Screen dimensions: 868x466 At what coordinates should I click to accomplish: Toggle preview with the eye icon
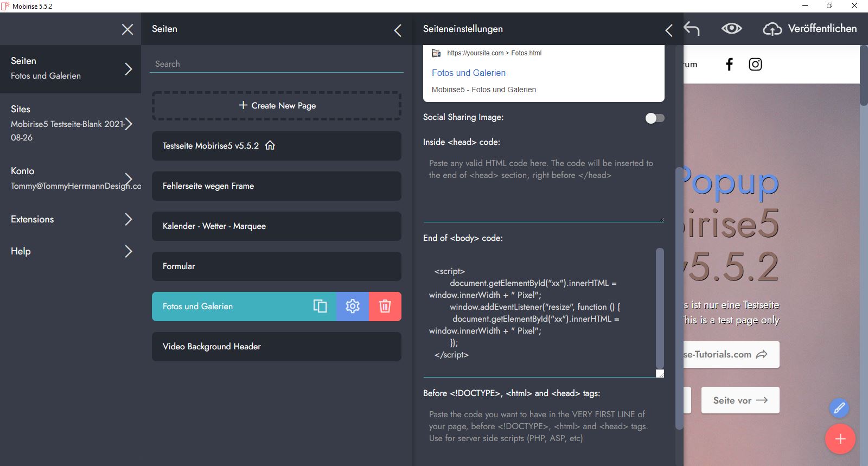[731, 29]
